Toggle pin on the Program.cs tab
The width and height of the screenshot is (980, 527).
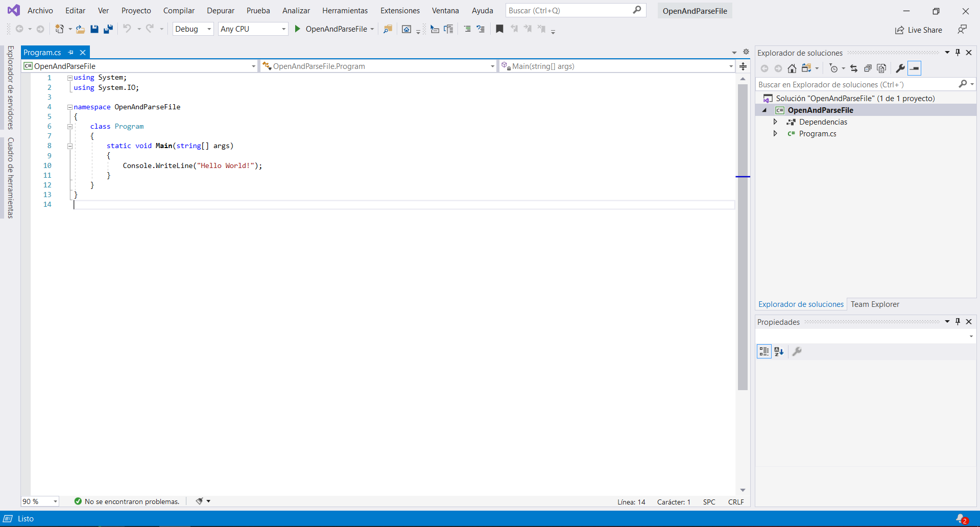71,52
